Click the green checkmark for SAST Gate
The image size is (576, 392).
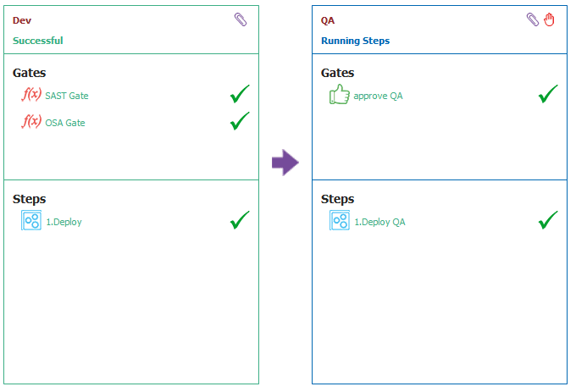point(240,94)
